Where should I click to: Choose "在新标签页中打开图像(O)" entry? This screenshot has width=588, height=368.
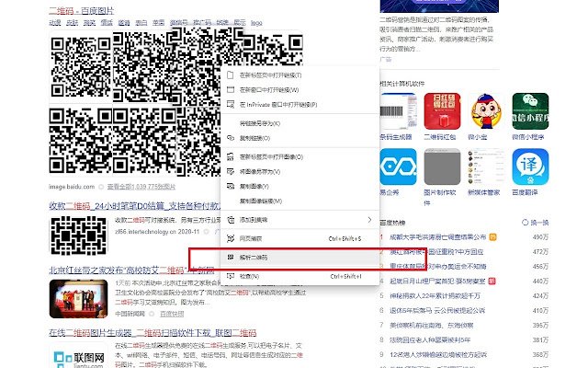click(300, 157)
